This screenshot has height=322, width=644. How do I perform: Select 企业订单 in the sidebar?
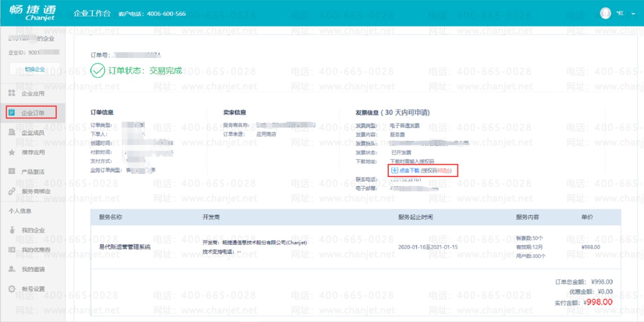(33, 113)
